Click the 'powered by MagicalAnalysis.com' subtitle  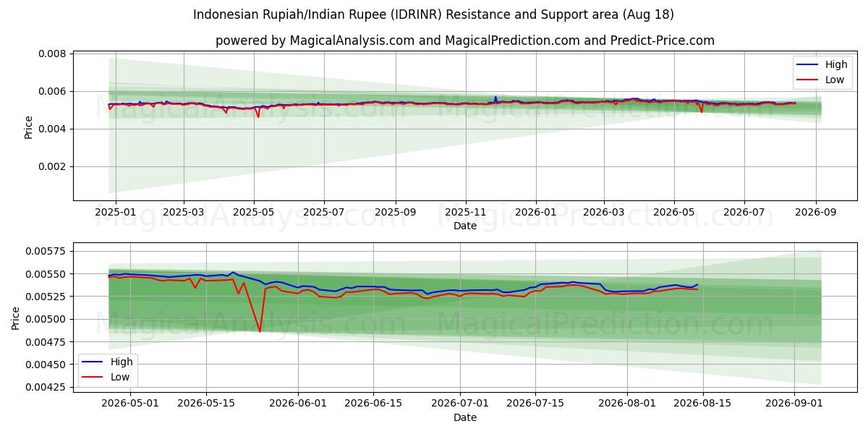[x=465, y=41]
